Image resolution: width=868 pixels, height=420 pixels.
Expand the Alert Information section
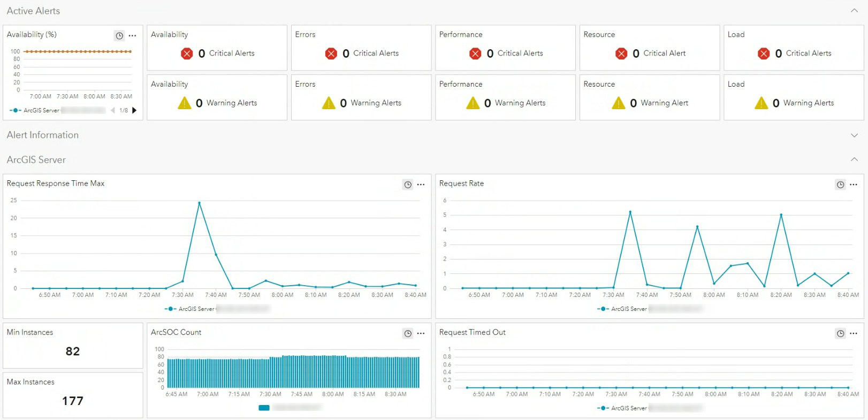click(854, 135)
